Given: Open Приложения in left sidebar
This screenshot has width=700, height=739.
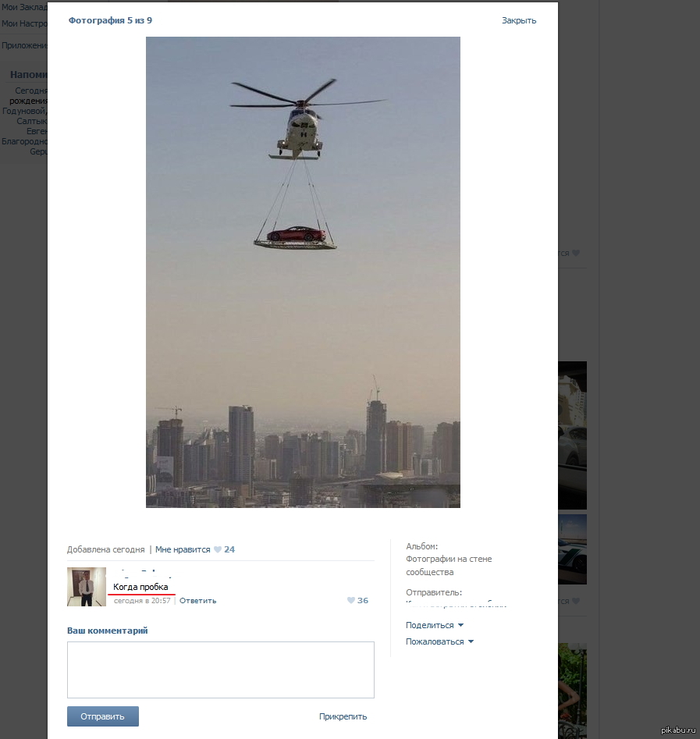Looking at the screenshot, I should click(24, 45).
